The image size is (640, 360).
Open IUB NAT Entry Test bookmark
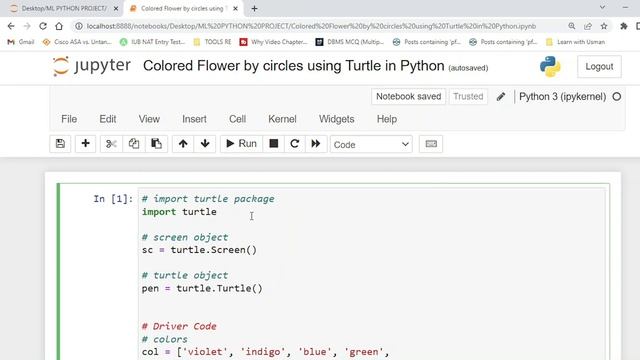pos(152,42)
